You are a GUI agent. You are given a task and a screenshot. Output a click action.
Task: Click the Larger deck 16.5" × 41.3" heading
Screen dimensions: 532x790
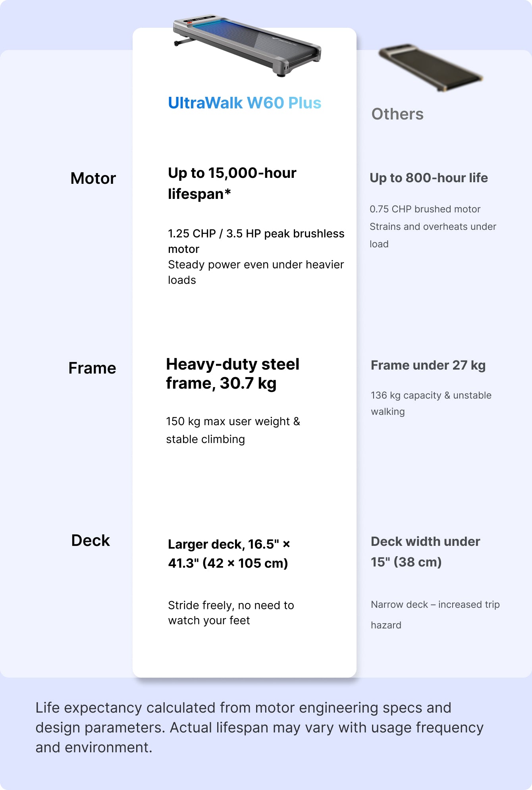point(229,553)
